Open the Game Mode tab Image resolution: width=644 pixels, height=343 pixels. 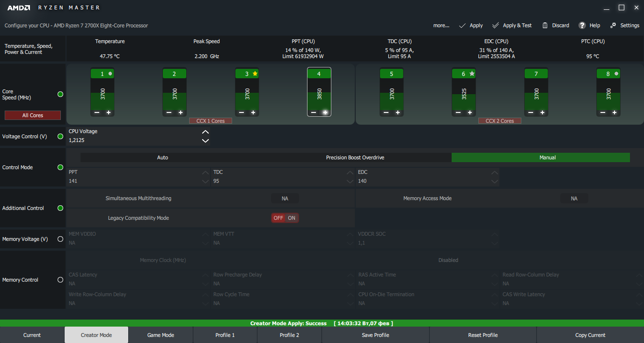tap(161, 335)
